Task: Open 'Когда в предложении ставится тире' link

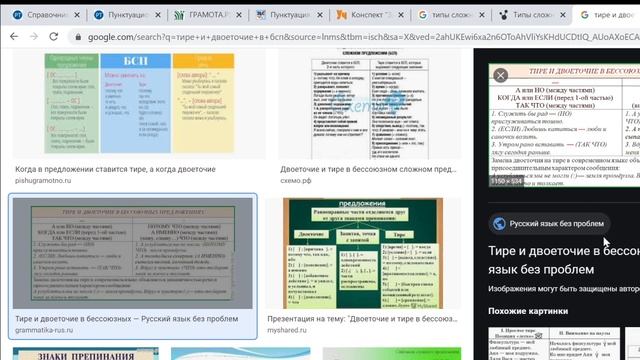Action: click(116, 169)
